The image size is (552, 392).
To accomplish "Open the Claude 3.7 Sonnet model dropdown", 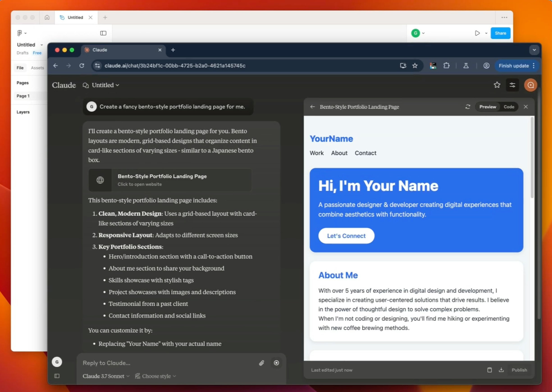I will pyautogui.click(x=106, y=376).
